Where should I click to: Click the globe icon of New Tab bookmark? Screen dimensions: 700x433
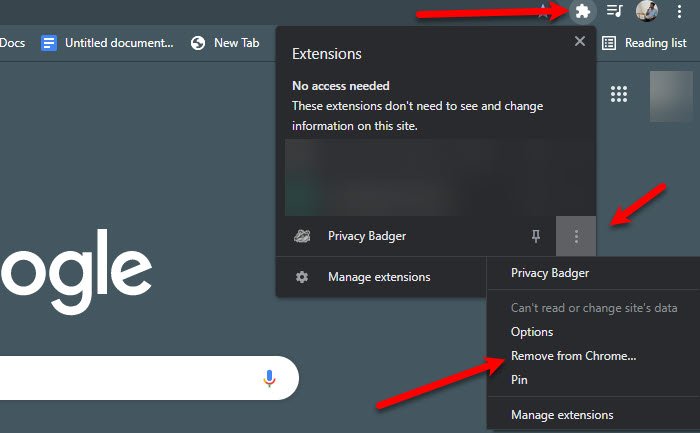198,43
